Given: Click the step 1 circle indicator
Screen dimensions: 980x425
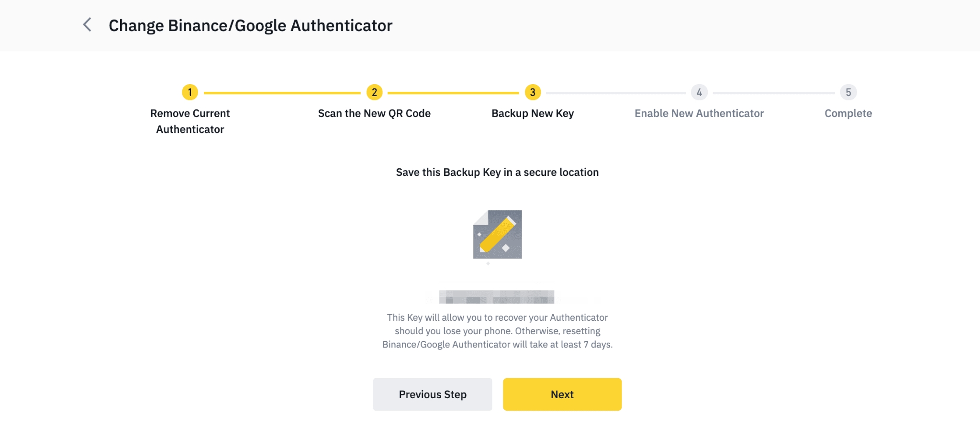Looking at the screenshot, I should tap(190, 92).
